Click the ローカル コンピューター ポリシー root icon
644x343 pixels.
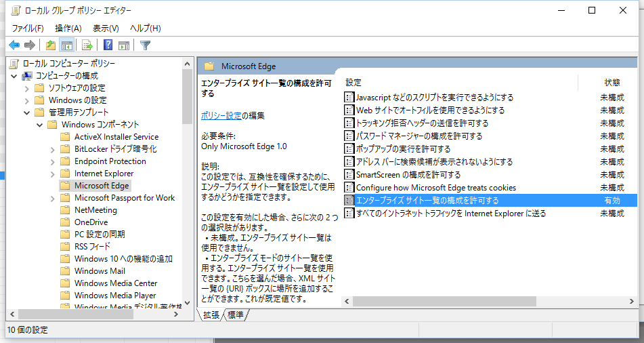[x=14, y=63]
